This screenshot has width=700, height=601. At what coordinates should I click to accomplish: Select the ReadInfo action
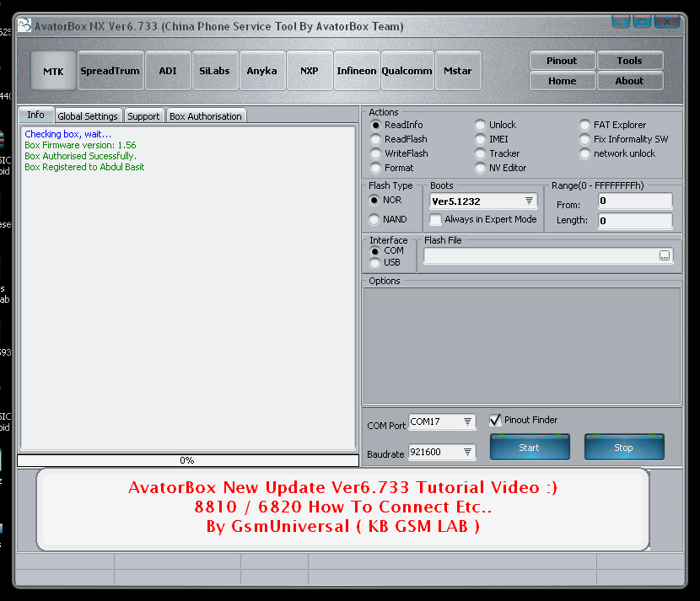pyautogui.click(x=397, y=125)
